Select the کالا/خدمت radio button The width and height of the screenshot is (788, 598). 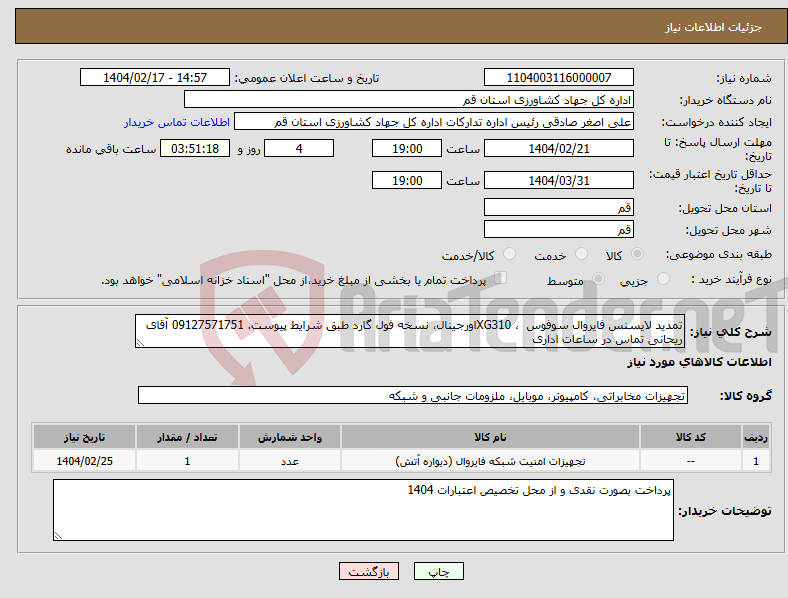(x=510, y=254)
